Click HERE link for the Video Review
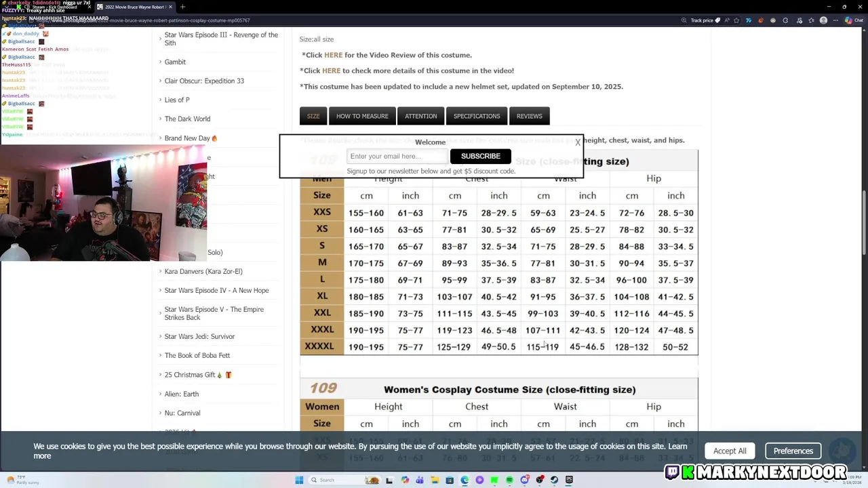868x488 pixels. 333,55
